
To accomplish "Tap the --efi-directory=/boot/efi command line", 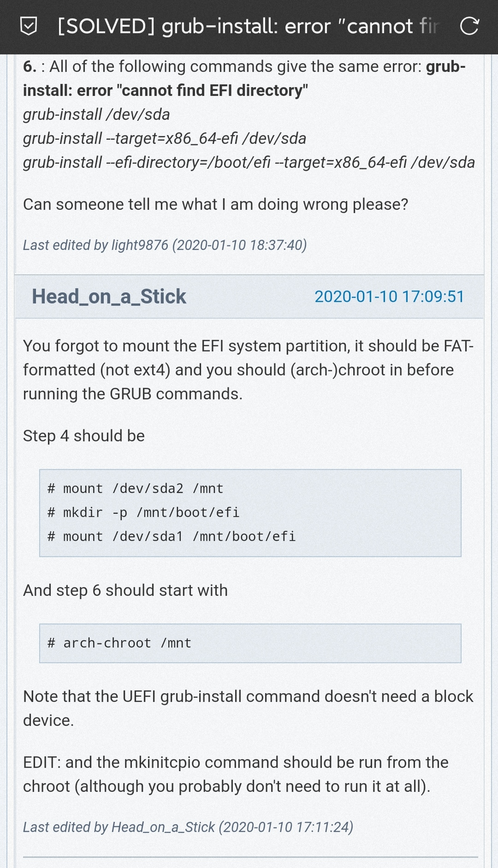I will point(249,162).
